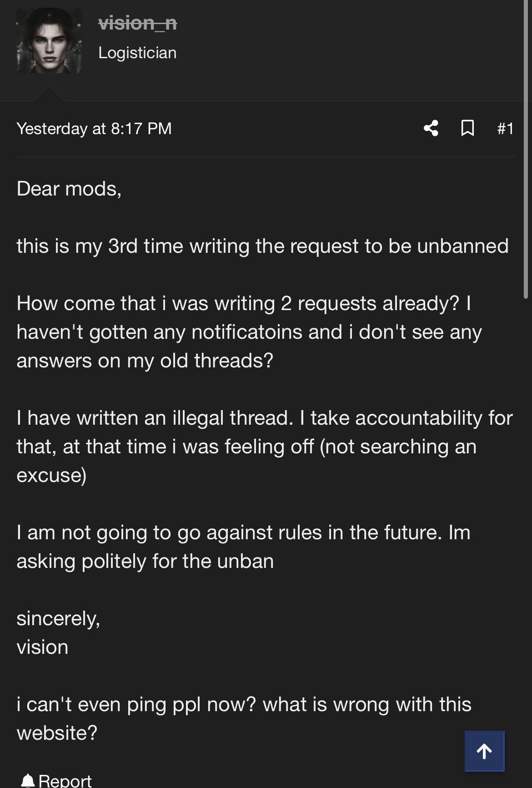
Task: Click the 'vision' signature line
Action: coord(42,647)
